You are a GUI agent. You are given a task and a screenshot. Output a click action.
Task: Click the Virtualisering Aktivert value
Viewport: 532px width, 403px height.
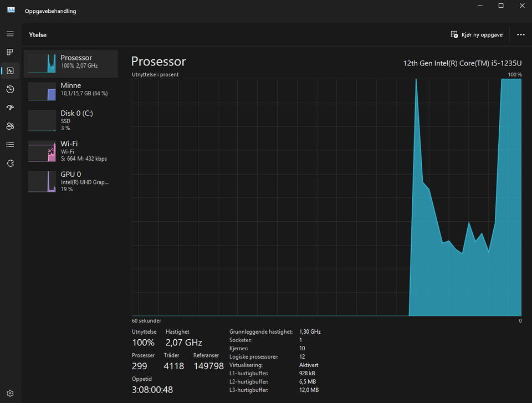(309, 365)
